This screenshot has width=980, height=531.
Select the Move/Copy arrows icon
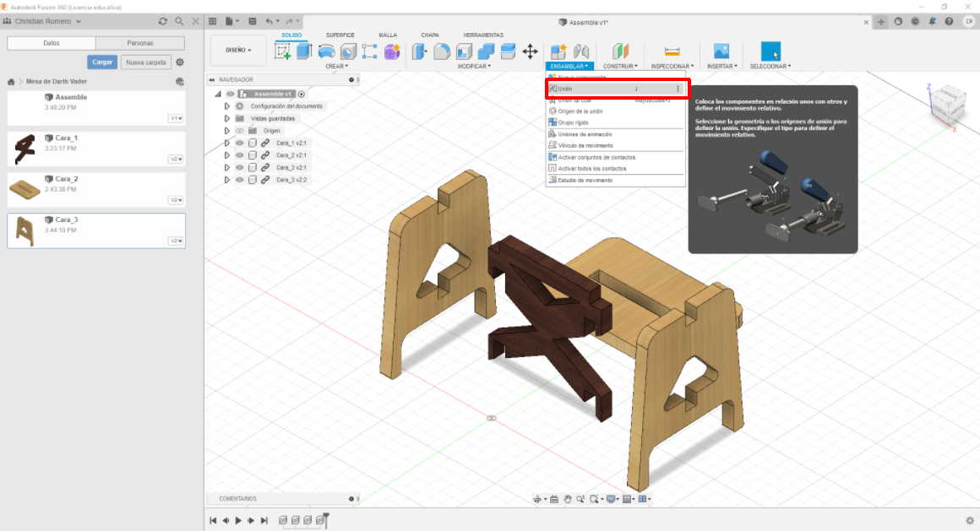[530, 51]
